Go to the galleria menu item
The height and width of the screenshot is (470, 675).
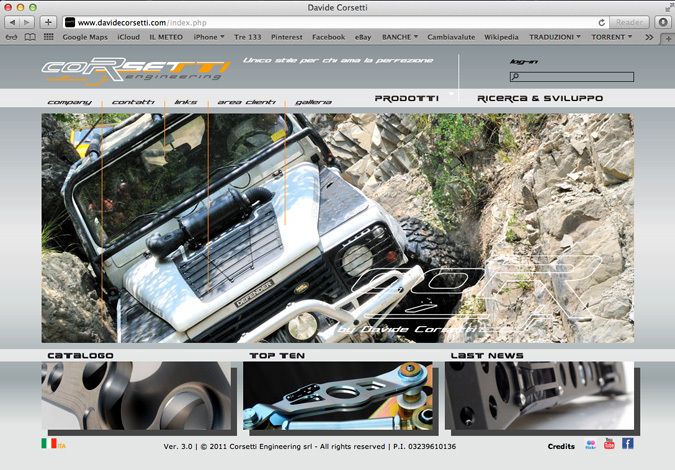(x=313, y=102)
